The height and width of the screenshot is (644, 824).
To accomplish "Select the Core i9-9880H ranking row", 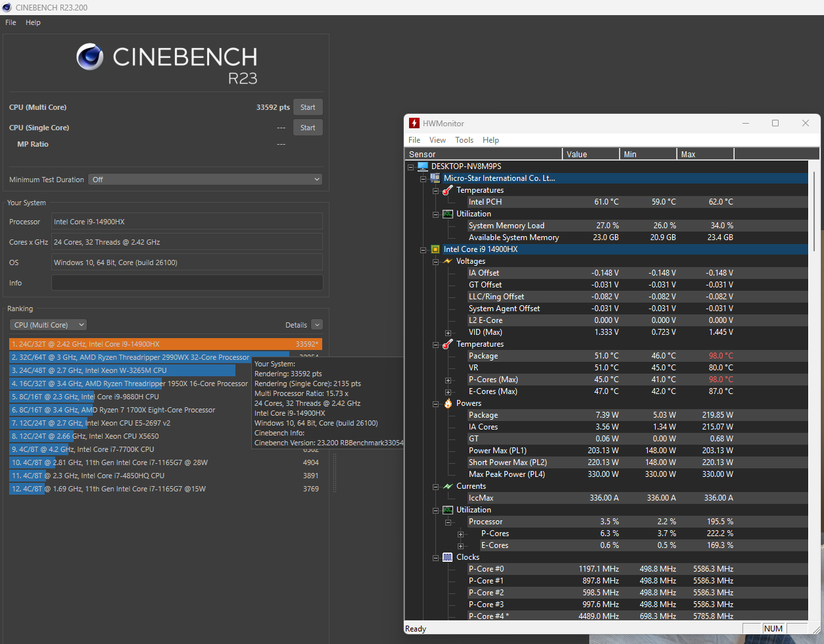I will [166, 397].
